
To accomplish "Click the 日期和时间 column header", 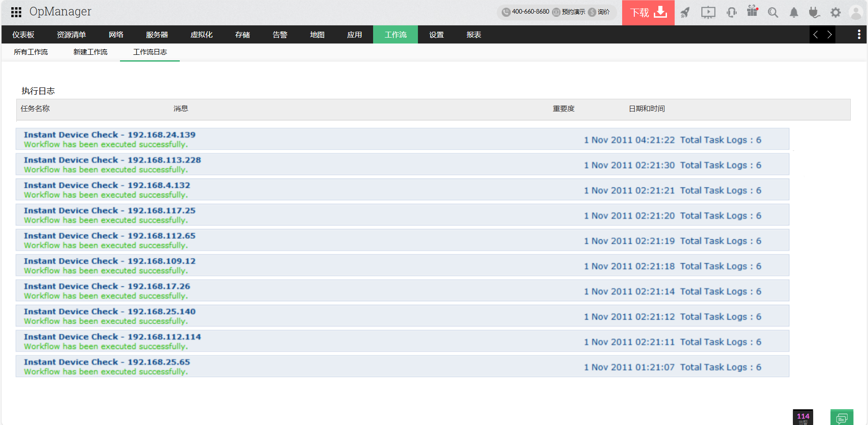I will tap(647, 109).
